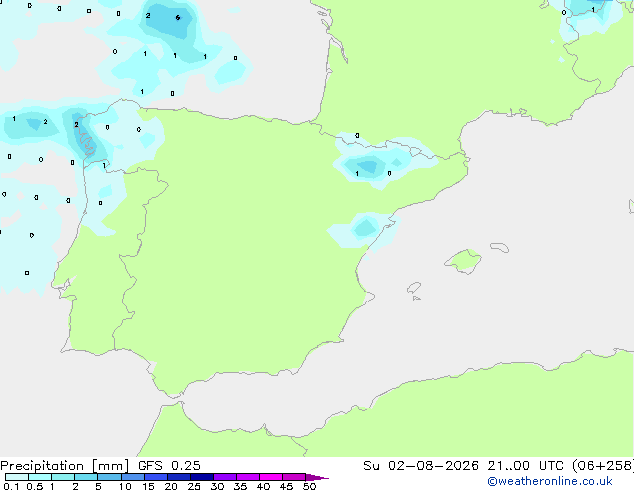634x490 pixels.
Task: Click the legend scale label '45'
Action: tap(286, 486)
